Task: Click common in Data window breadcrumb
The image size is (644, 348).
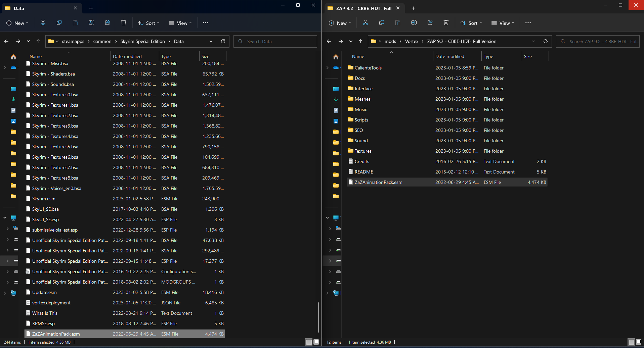Action: 102,41
